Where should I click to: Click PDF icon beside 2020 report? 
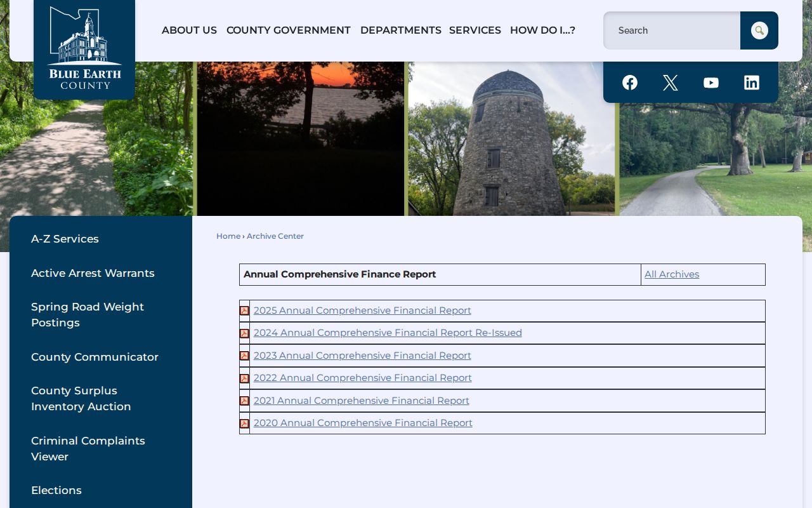[244, 424]
